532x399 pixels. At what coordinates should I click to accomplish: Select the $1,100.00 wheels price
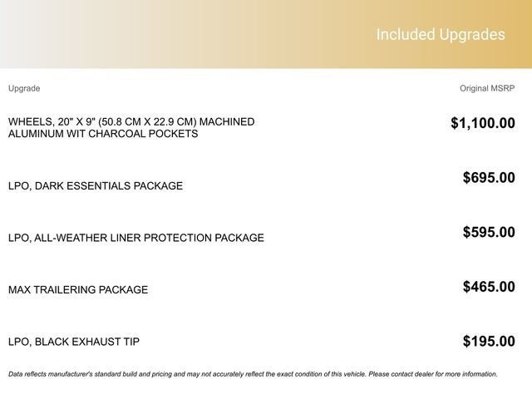pos(482,124)
